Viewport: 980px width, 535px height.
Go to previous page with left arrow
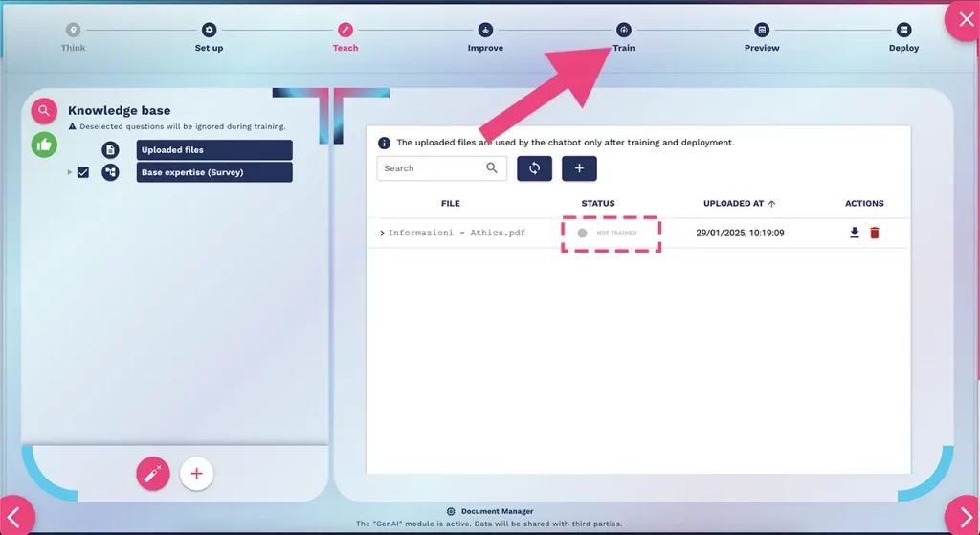(15, 516)
